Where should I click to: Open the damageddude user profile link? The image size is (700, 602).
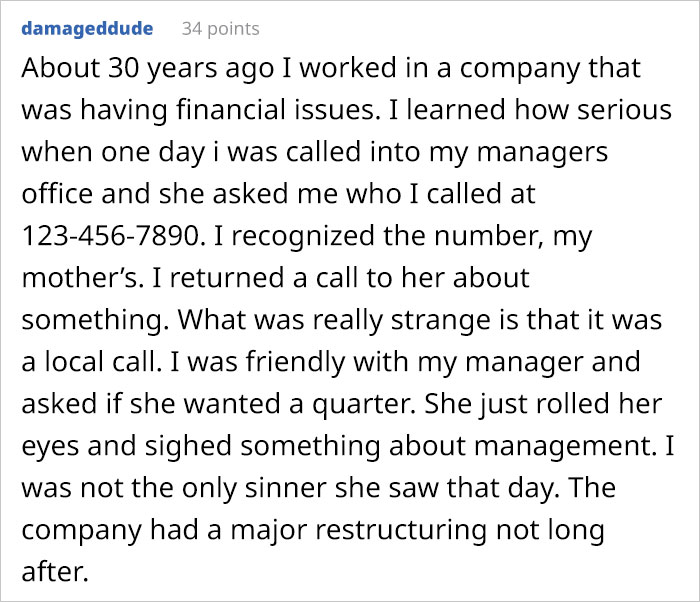tap(87, 28)
